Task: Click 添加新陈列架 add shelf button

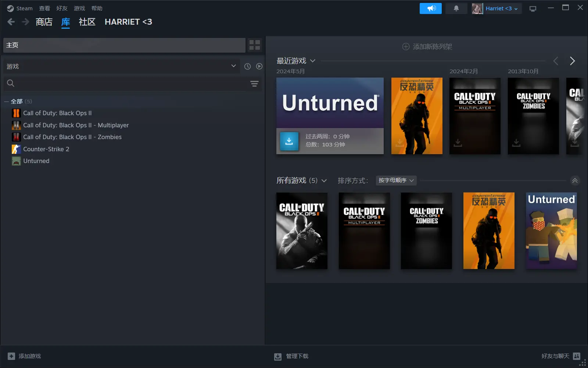Action: (427, 46)
